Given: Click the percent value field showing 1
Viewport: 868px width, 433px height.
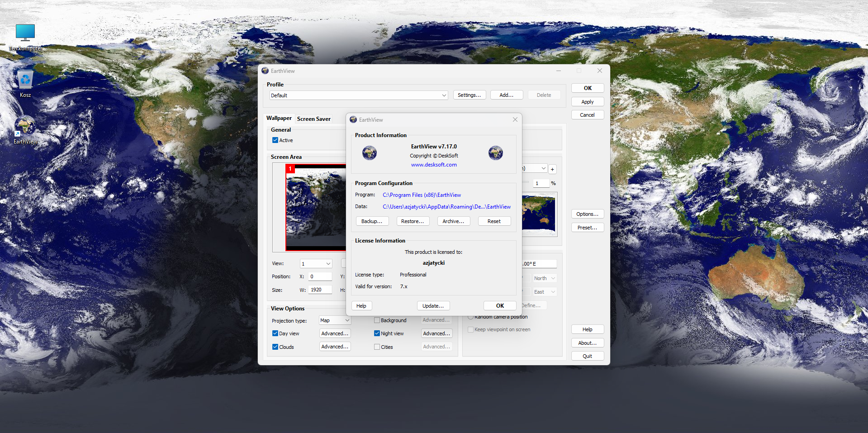Looking at the screenshot, I should (541, 183).
